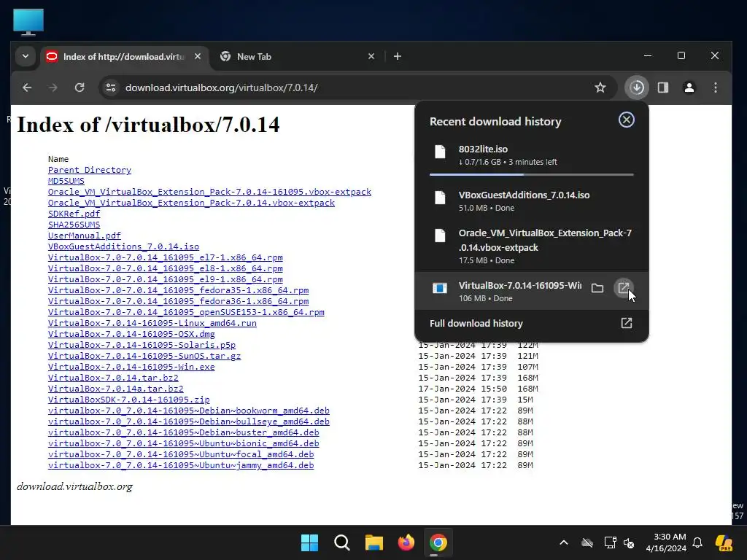Screen dimensions: 747x560
Task: Click the browser forward arrow
Action: click(53, 87)
